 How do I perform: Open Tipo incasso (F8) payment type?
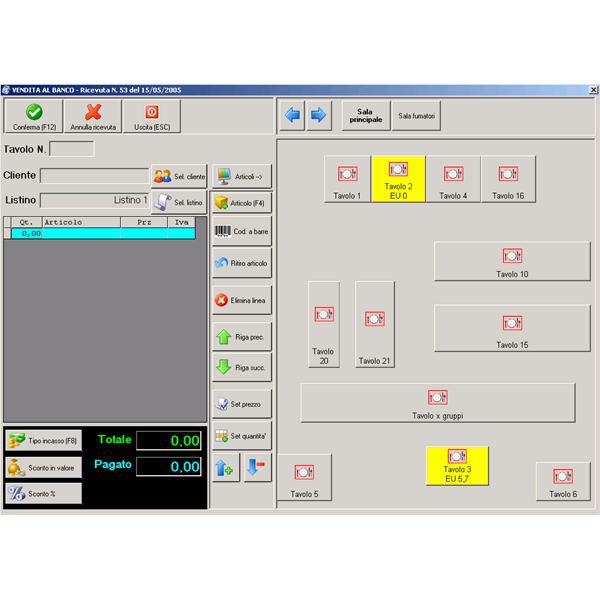(44, 440)
